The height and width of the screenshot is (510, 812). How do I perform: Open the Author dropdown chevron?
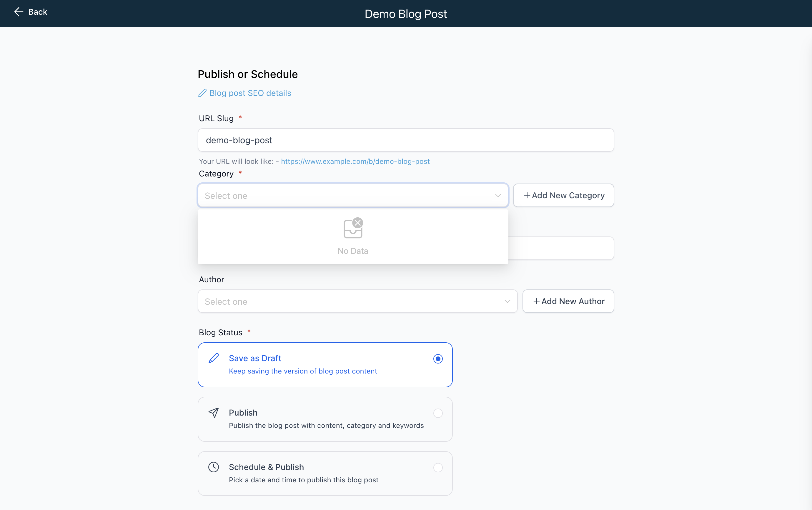(507, 301)
